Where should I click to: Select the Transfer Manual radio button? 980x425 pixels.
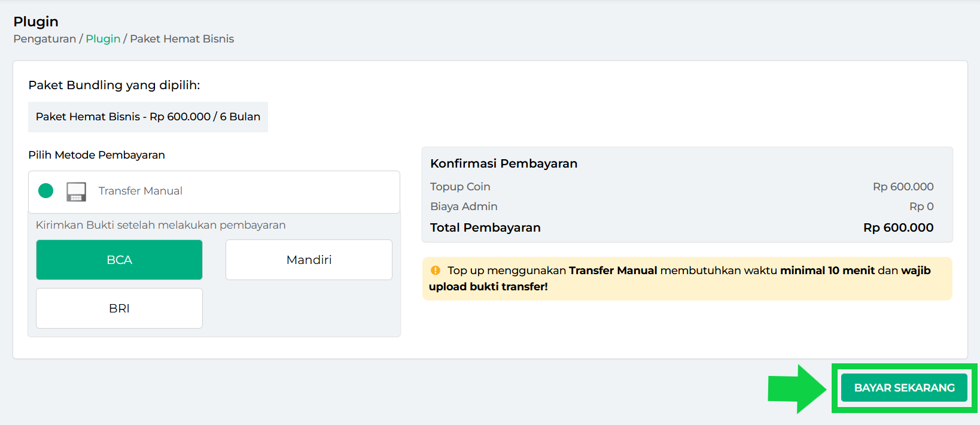point(46,191)
